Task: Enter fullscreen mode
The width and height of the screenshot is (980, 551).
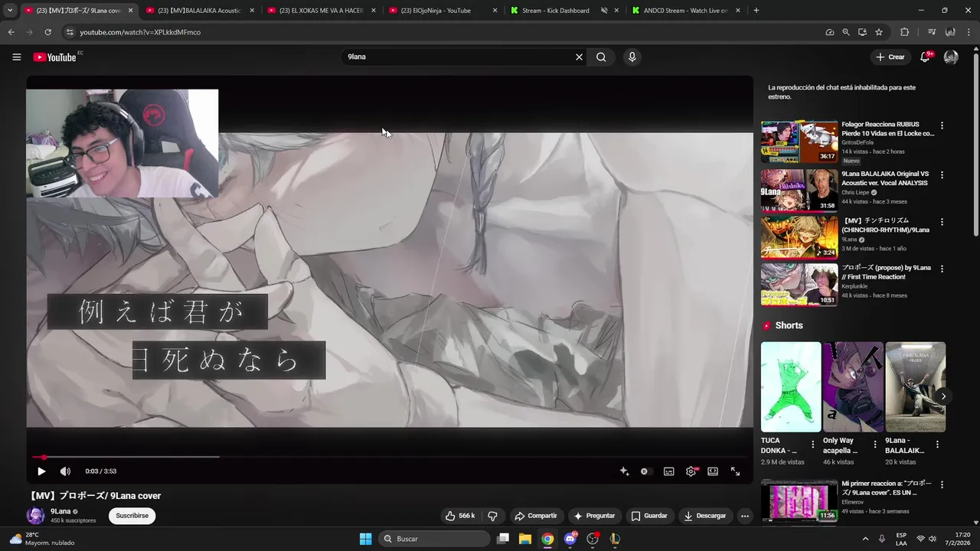Action: 735,471
